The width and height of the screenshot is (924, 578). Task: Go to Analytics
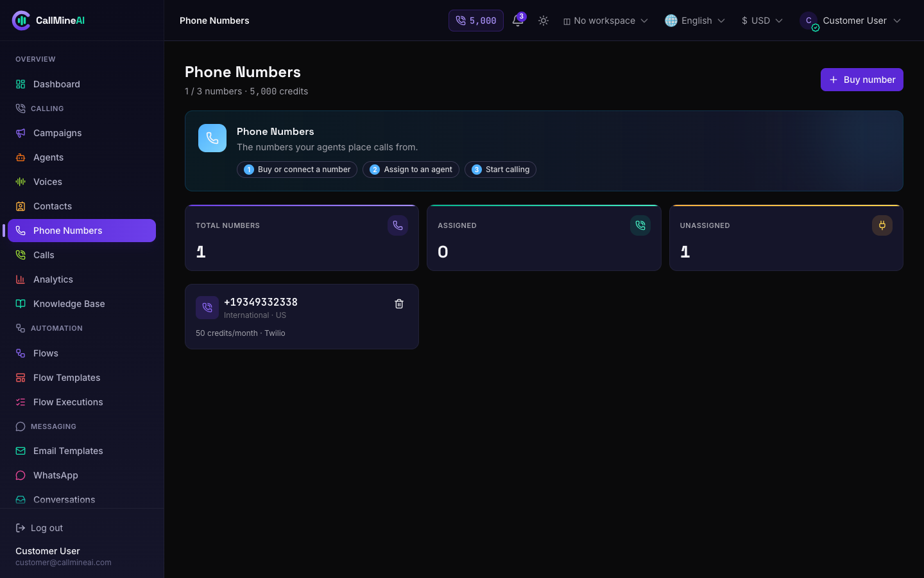pos(81,279)
